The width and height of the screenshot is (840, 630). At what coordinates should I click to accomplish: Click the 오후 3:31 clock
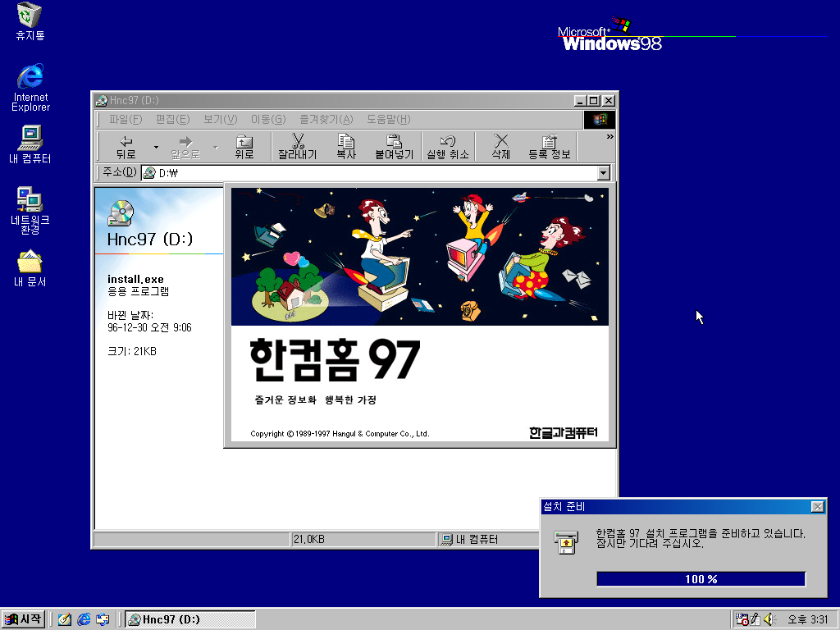(x=807, y=619)
